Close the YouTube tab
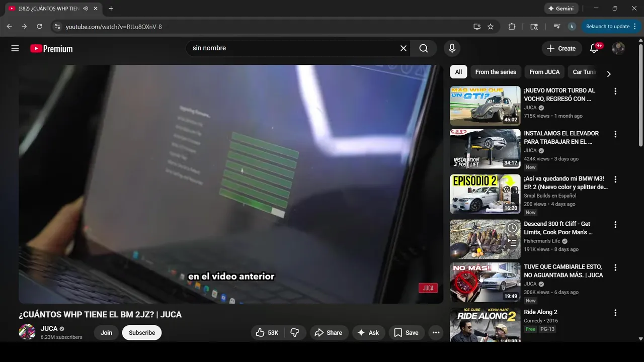Viewport: 644px width, 362px height. click(96, 9)
